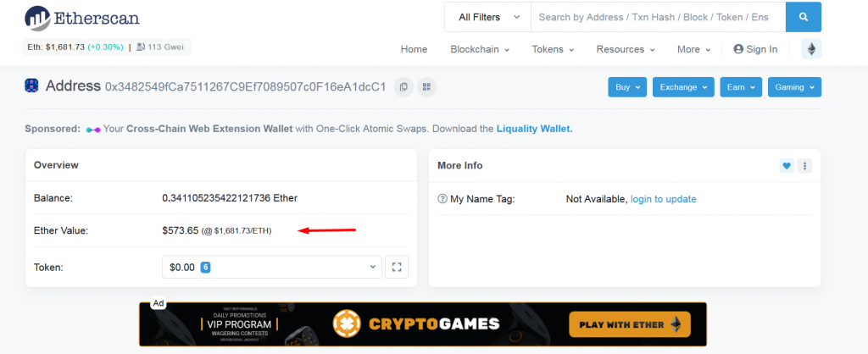The height and width of the screenshot is (354, 868).
Task: Expand the token holdings fullscreen view
Action: tap(396, 268)
